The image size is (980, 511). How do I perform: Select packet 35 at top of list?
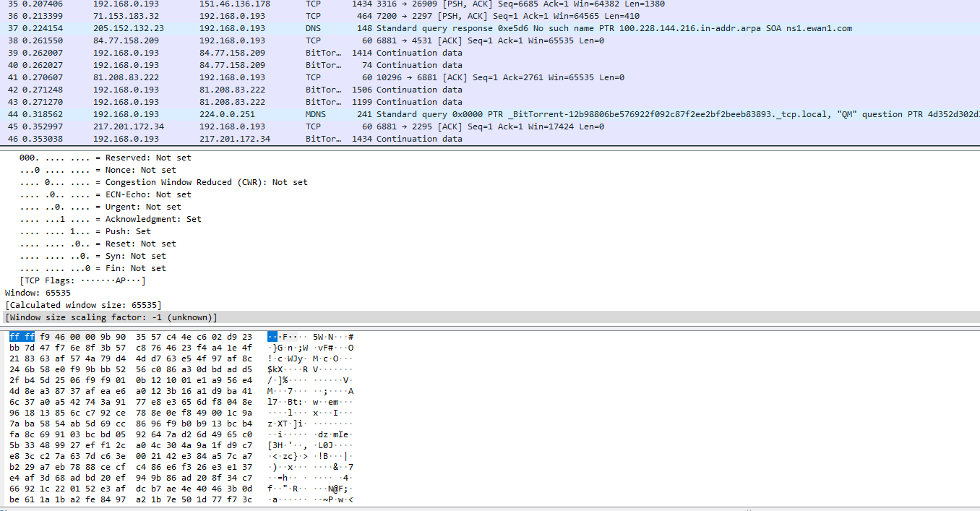[289, 3]
